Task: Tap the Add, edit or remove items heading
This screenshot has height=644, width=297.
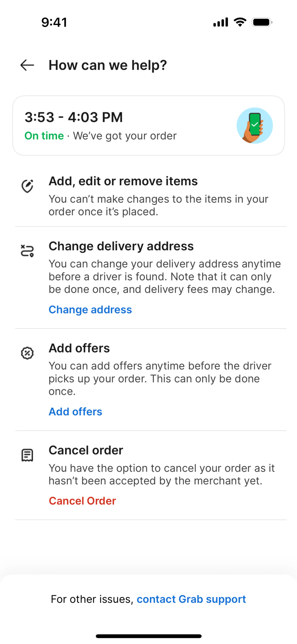Action: (x=123, y=181)
